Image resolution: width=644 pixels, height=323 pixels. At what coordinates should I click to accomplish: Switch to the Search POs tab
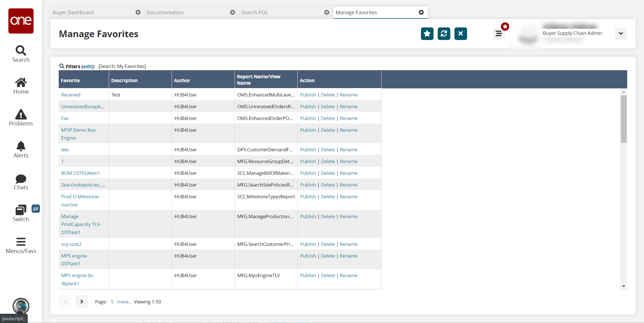click(280, 13)
